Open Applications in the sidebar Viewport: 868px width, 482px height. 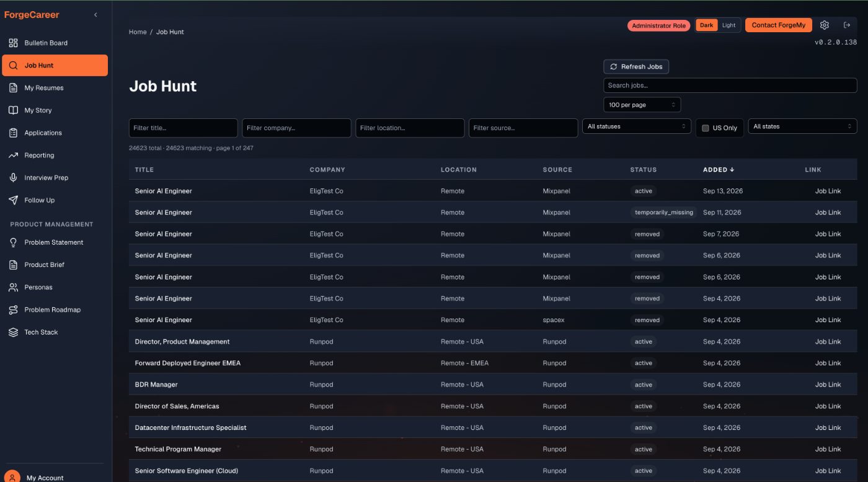(55, 133)
